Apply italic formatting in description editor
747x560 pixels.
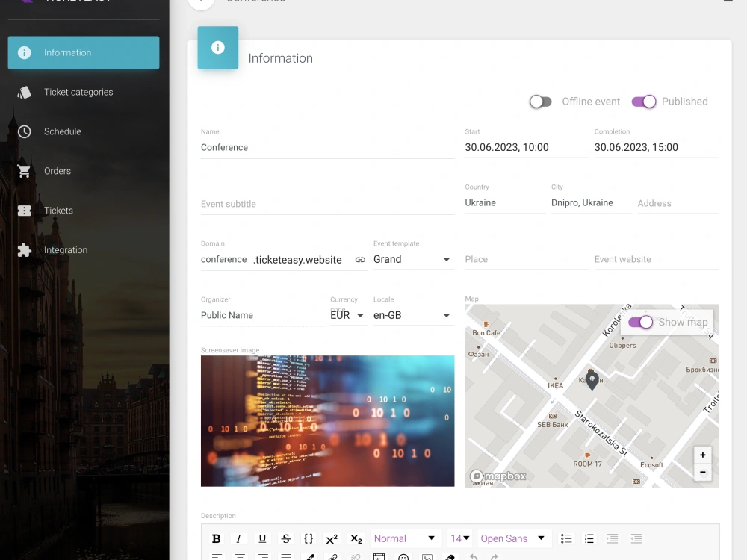coord(239,538)
